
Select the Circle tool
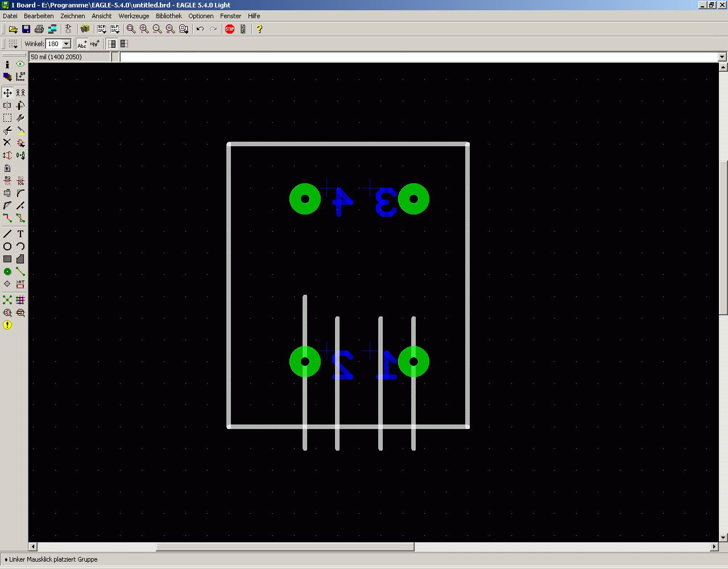(7, 246)
